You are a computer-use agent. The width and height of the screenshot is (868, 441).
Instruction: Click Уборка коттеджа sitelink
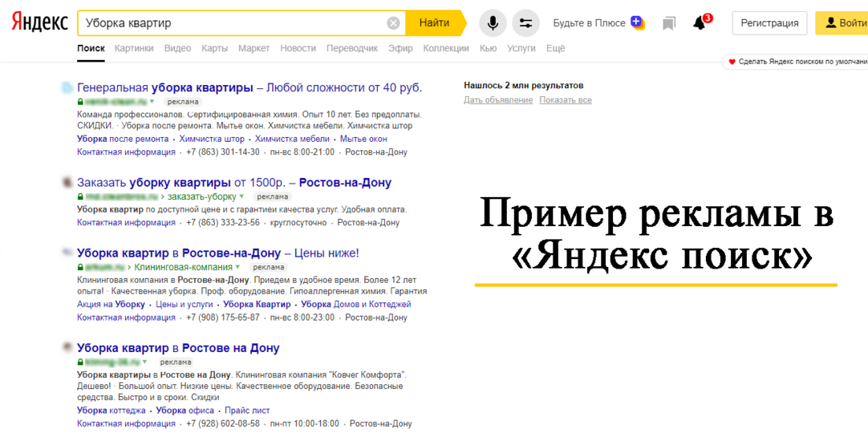(112, 411)
